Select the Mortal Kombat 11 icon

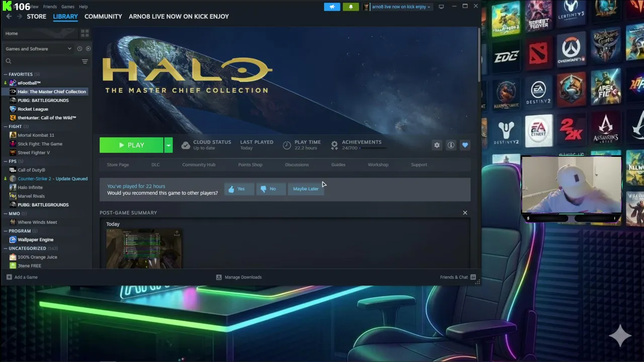[x=13, y=135]
